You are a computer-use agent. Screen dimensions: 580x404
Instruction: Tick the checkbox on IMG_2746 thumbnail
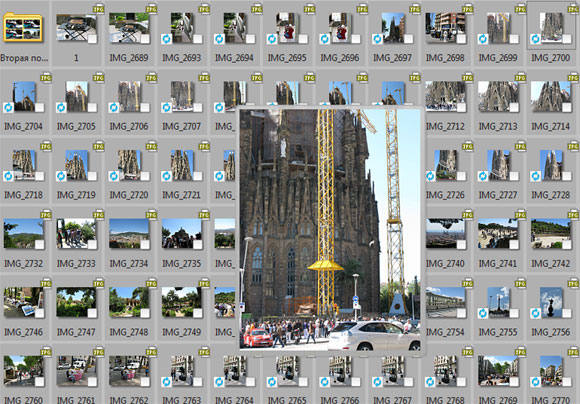tap(40, 313)
